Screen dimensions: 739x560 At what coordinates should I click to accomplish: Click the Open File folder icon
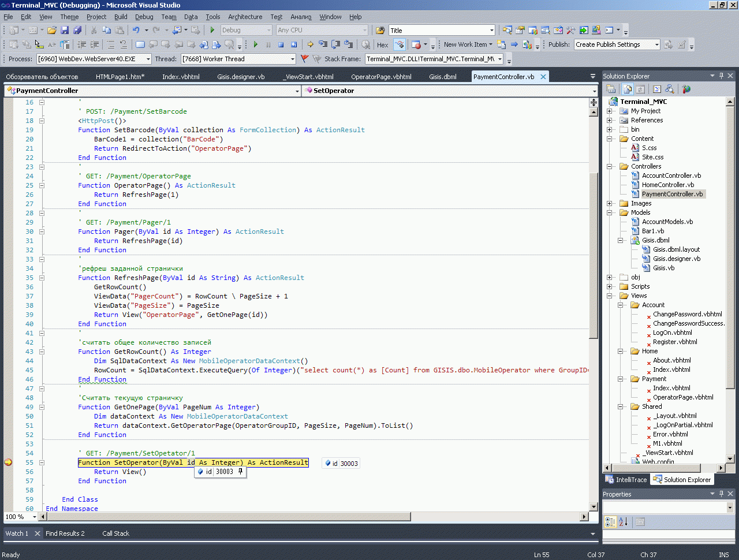tap(52, 30)
